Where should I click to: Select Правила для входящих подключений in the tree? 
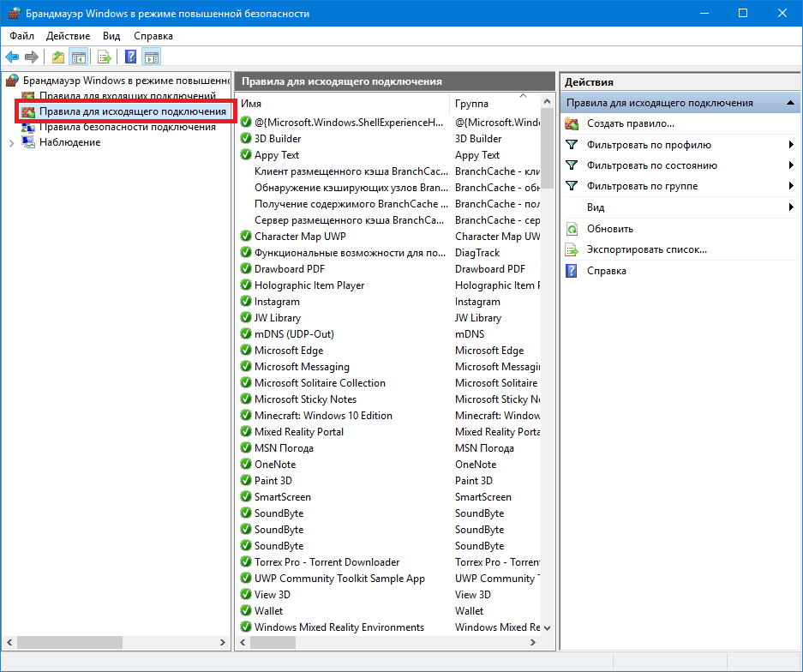point(128,96)
